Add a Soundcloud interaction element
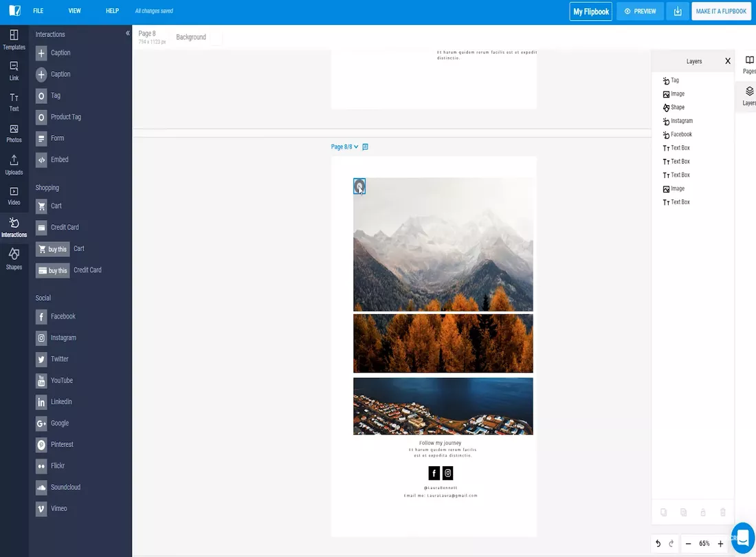 65,488
